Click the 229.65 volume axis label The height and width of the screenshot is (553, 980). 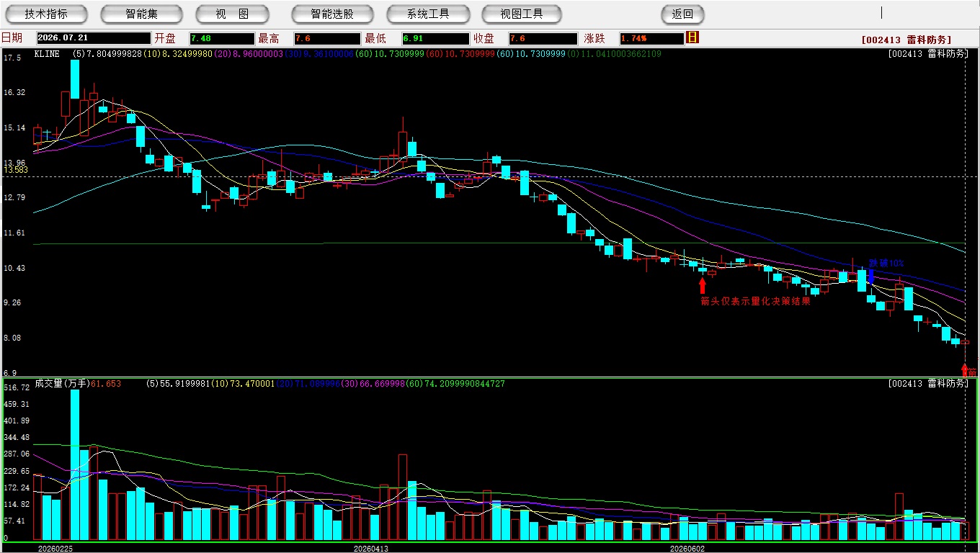point(16,471)
